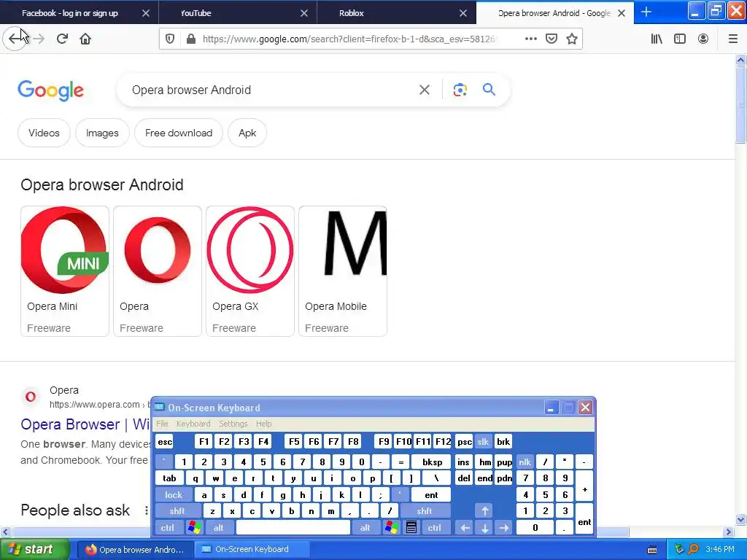
Task: Open File menu in On-Screen Keyboard
Action: (162, 424)
